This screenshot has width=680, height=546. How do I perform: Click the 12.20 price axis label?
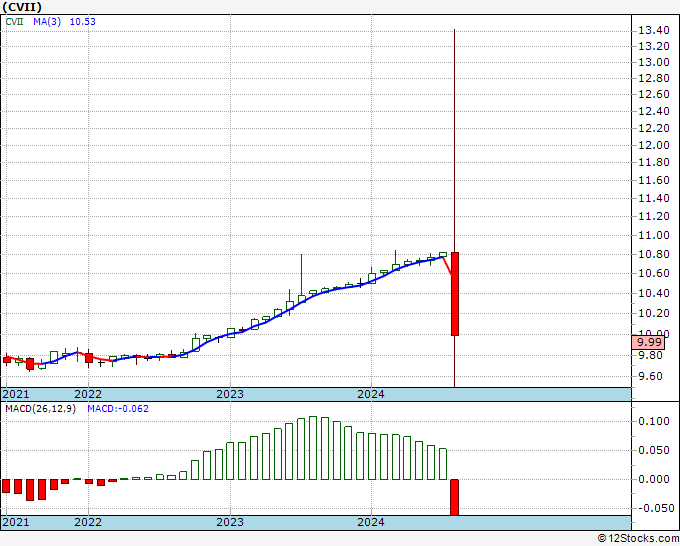click(654, 128)
